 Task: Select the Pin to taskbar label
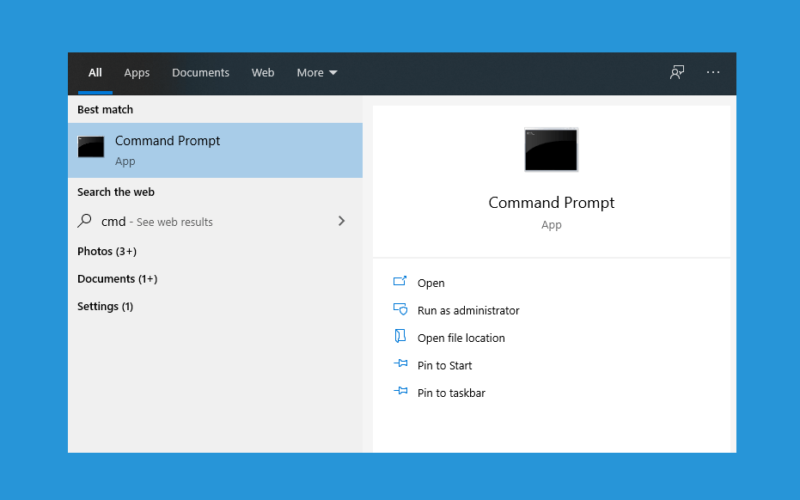(451, 393)
